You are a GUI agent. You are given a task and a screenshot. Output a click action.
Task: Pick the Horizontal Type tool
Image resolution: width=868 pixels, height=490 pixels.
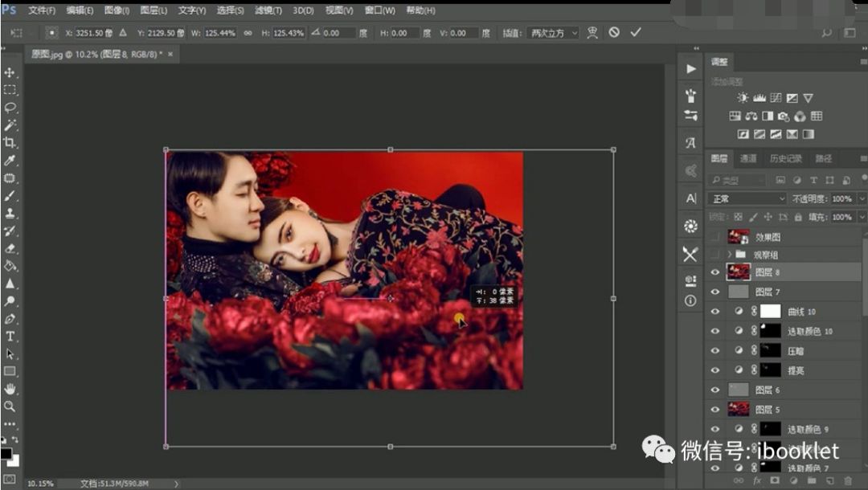(x=10, y=337)
